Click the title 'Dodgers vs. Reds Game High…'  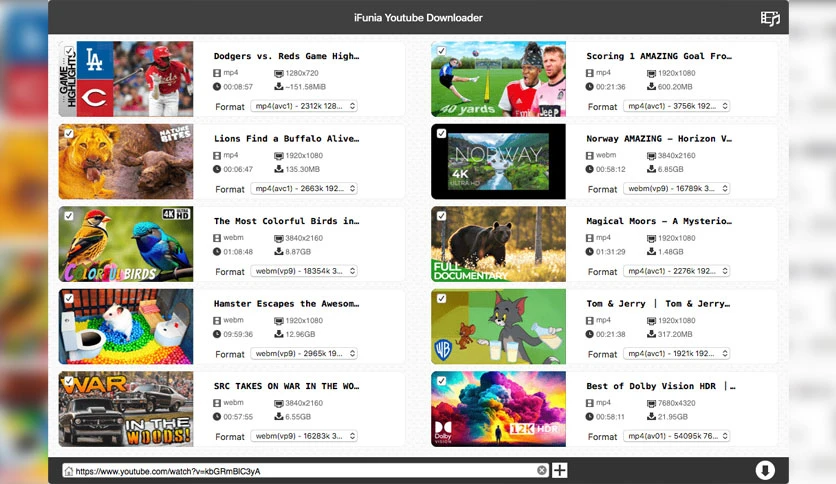(286, 56)
